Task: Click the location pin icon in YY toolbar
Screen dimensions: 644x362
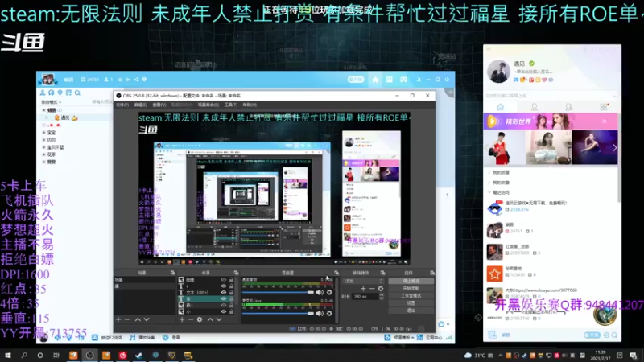Action: (x=60, y=93)
